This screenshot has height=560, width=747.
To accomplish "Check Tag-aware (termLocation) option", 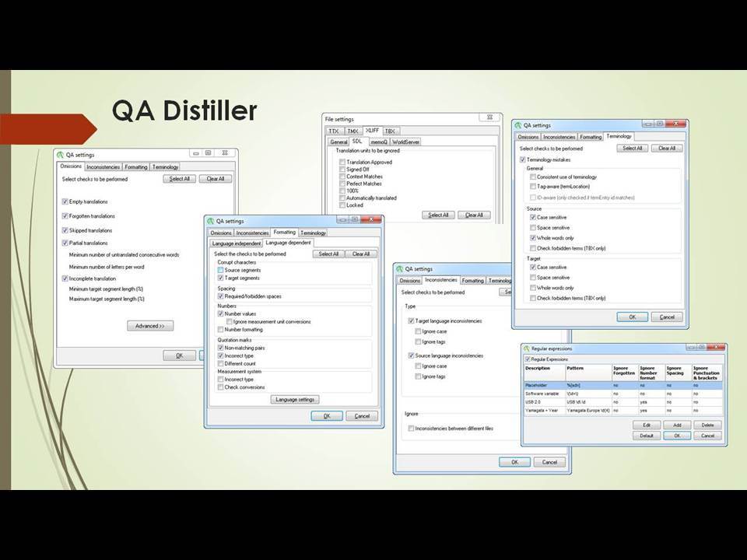I will (x=533, y=187).
